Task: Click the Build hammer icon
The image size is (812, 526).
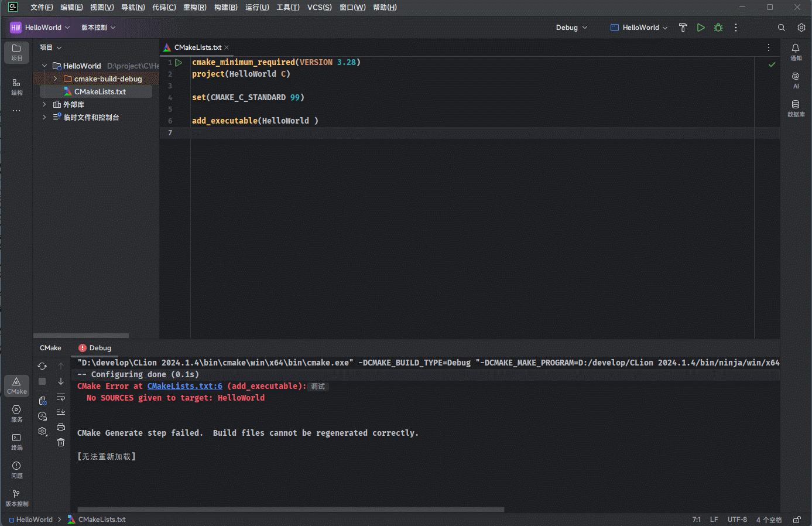Action: coord(683,28)
